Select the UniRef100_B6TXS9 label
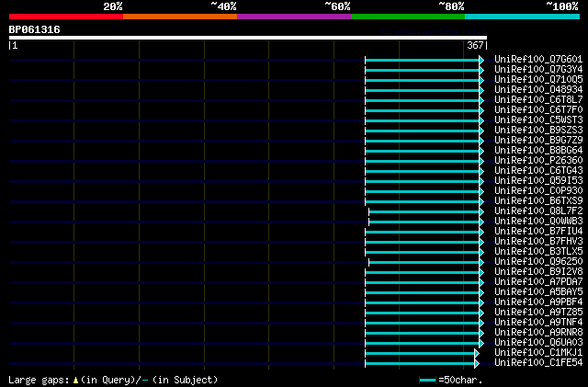Screen dimensions: 588x387 pos(538,200)
